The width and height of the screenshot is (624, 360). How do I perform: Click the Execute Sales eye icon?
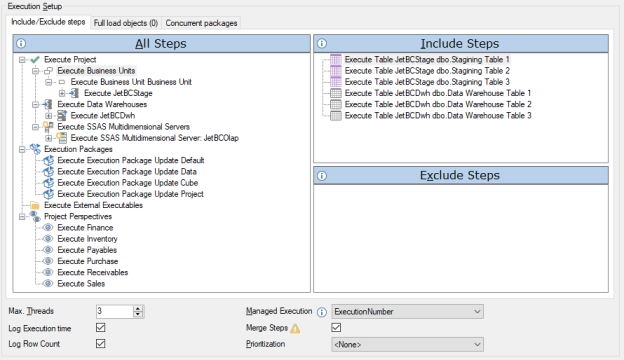click(x=48, y=284)
